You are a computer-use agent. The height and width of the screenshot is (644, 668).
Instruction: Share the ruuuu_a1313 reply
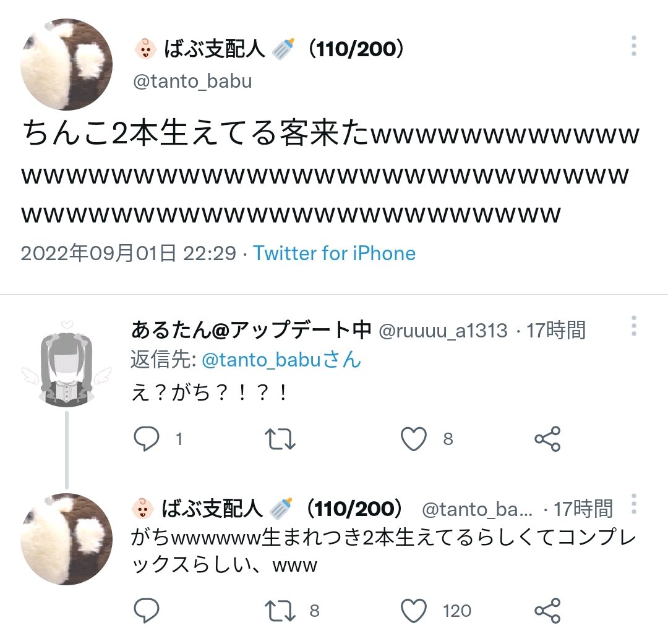[x=547, y=439]
